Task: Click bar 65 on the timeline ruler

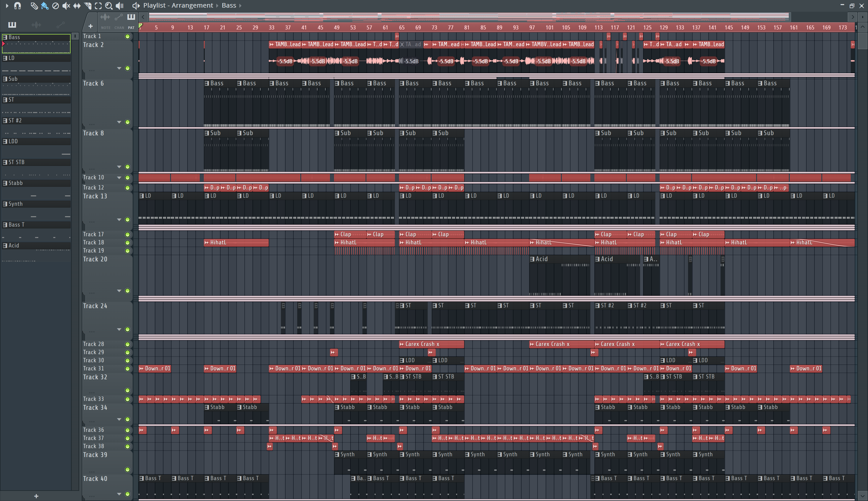Action: coord(402,27)
